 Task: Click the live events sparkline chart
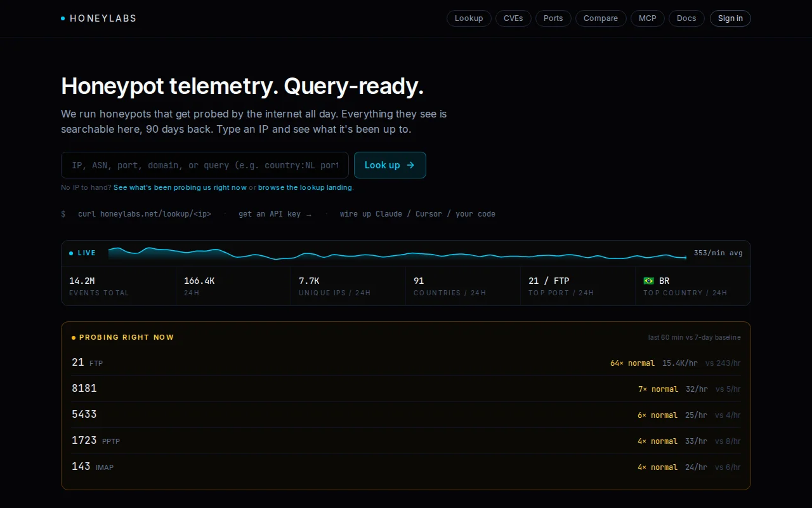(397, 253)
